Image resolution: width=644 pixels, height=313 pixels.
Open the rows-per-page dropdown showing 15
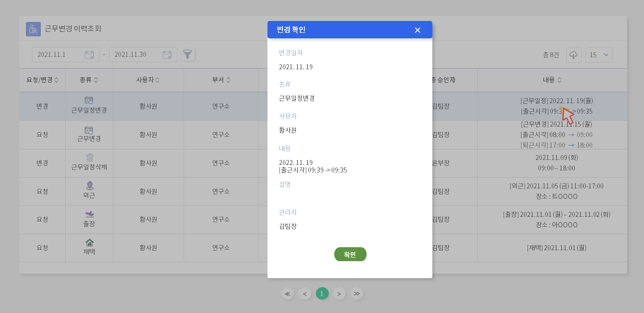(x=599, y=55)
